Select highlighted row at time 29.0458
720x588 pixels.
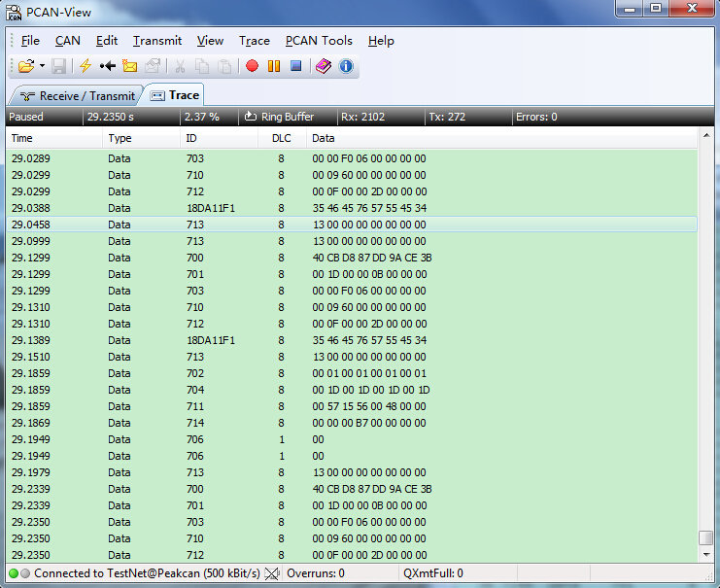tap(352, 225)
